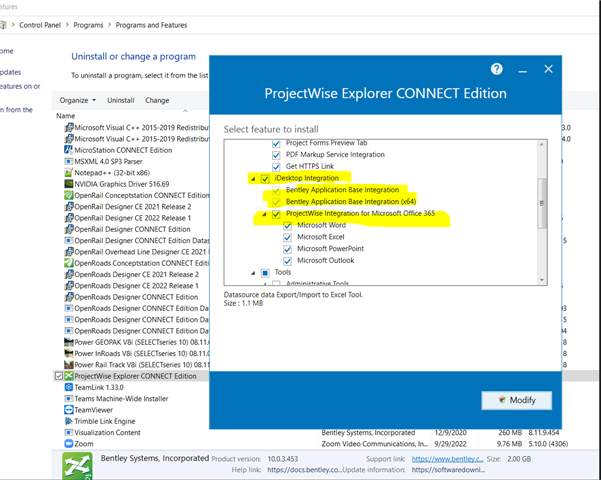Click the Power GEOPAK V8i icon

69,342
